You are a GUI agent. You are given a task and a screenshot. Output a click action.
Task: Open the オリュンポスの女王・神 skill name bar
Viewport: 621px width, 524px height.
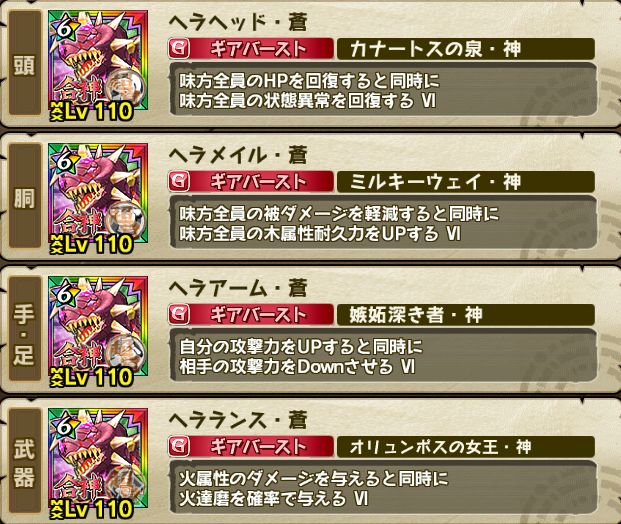point(466,447)
